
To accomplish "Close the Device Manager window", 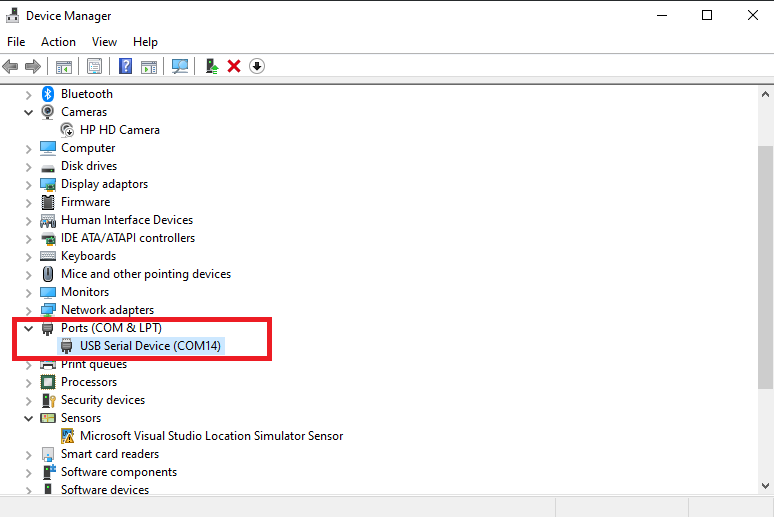I will (x=753, y=15).
